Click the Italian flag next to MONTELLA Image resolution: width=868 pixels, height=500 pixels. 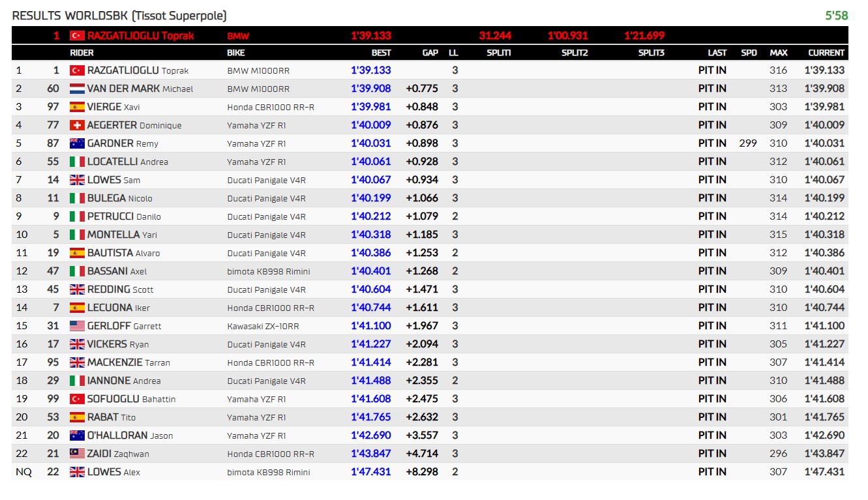click(x=77, y=235)
